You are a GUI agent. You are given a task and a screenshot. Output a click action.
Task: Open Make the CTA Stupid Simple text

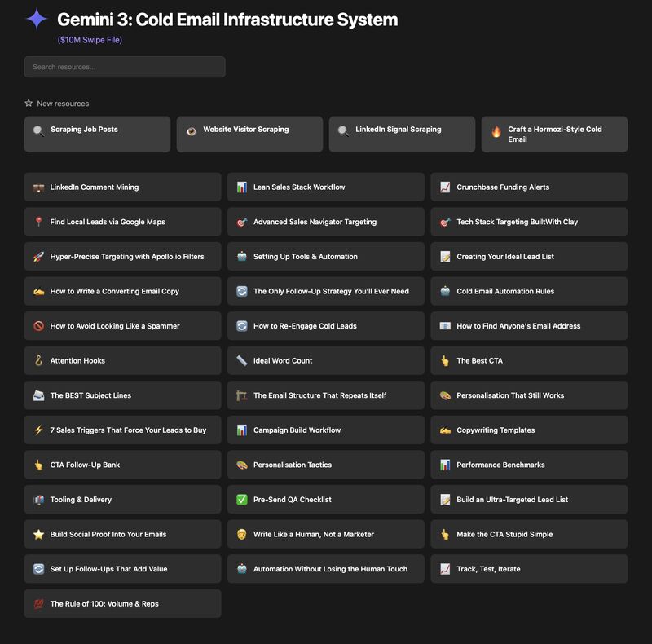(x=504, y=534)
